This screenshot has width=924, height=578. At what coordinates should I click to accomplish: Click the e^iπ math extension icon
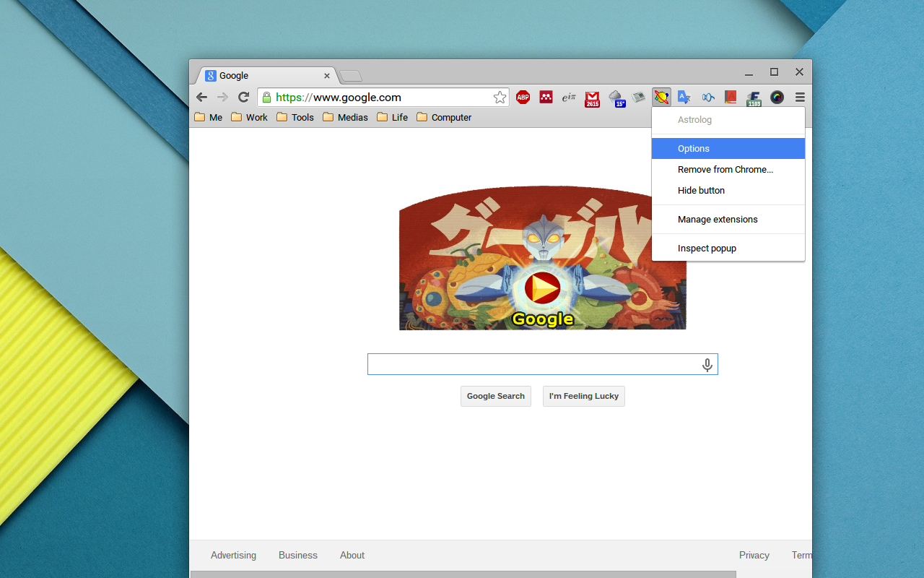click(569, 97)
